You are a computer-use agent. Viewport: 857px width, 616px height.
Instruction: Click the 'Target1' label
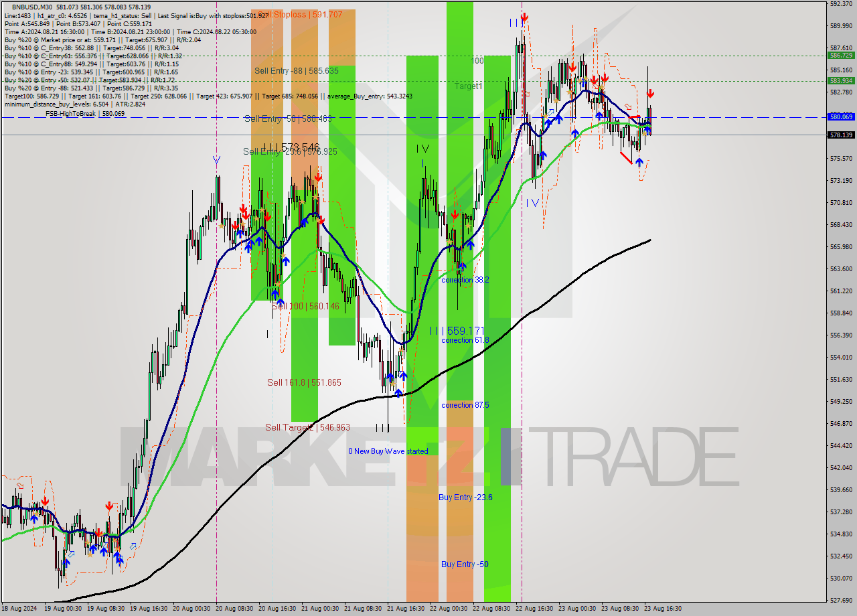pyautogui.click(x=468, y=86)
